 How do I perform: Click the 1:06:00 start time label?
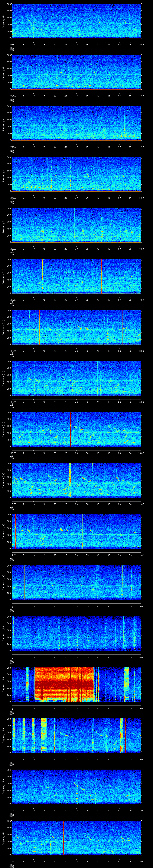click(x=12, y=300)
